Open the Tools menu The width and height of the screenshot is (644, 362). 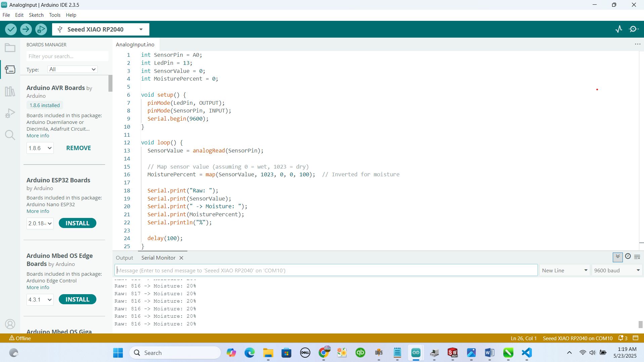[55, 15]
